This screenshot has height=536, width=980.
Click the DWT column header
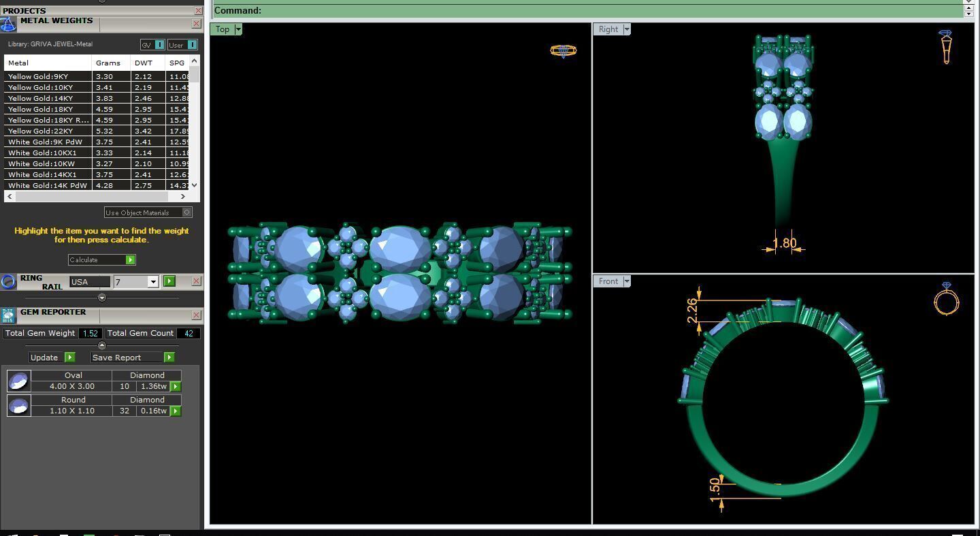tap(148, 63)
